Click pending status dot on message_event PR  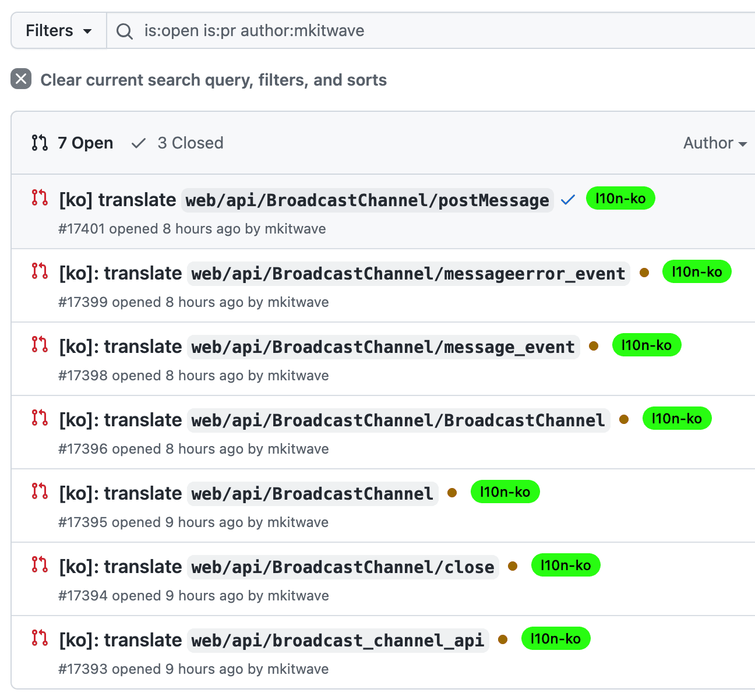point(594,346)
